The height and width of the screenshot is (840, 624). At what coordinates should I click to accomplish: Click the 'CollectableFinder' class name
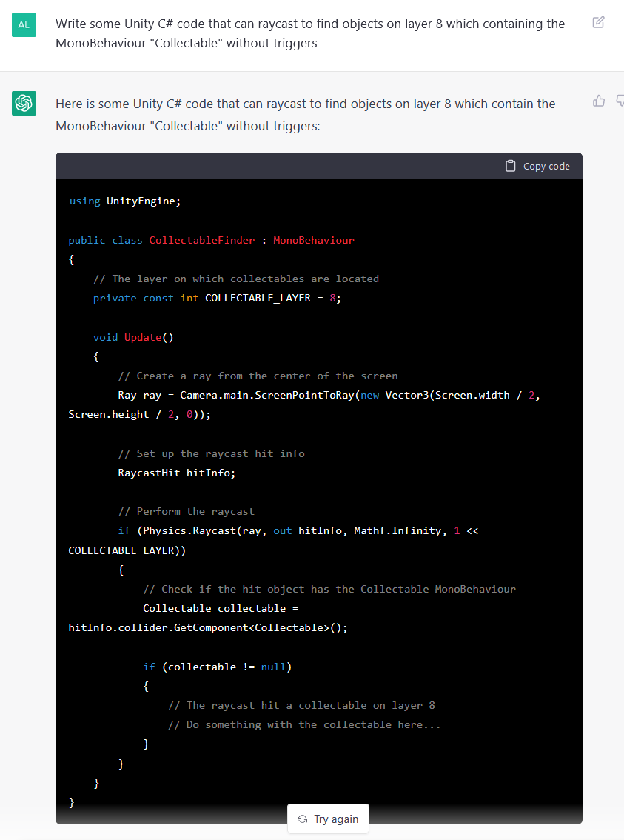pyautogui.click(x=202, y=240)
